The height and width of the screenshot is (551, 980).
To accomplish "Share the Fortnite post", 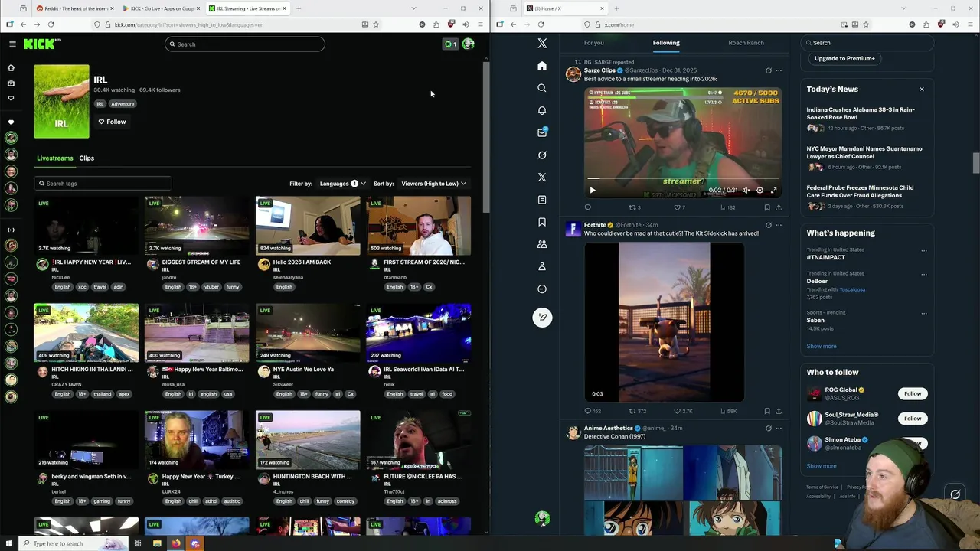I will click(779, 411).
